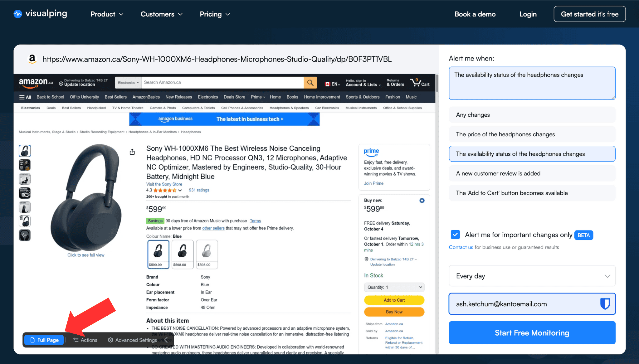Click Actions list icon in bottom toolbar
Screen dimensions: 639x364
pyautogui.click(x=76, y=340)
